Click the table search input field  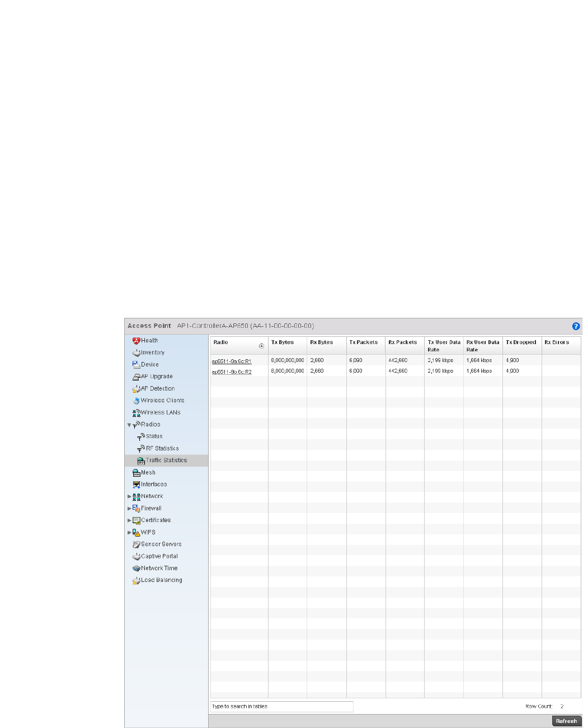pos(282,707)
